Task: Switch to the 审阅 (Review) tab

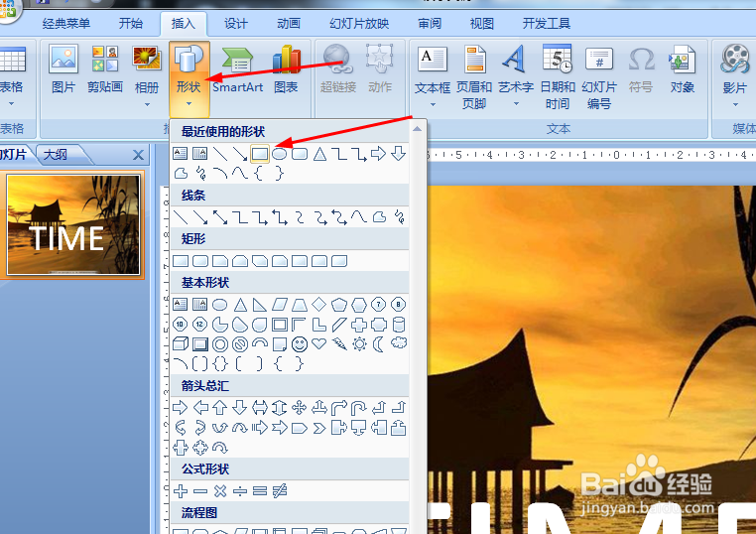Action: pos(430,23)
